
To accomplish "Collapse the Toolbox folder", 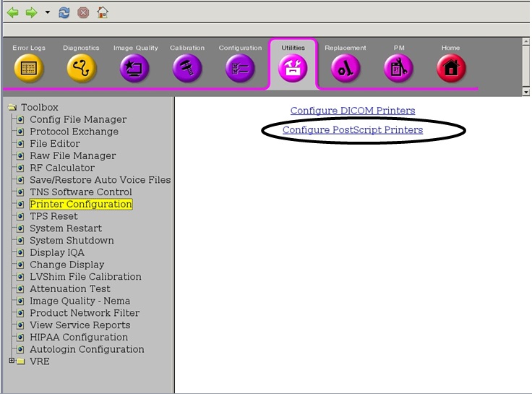I will click(x=12, y=108).
